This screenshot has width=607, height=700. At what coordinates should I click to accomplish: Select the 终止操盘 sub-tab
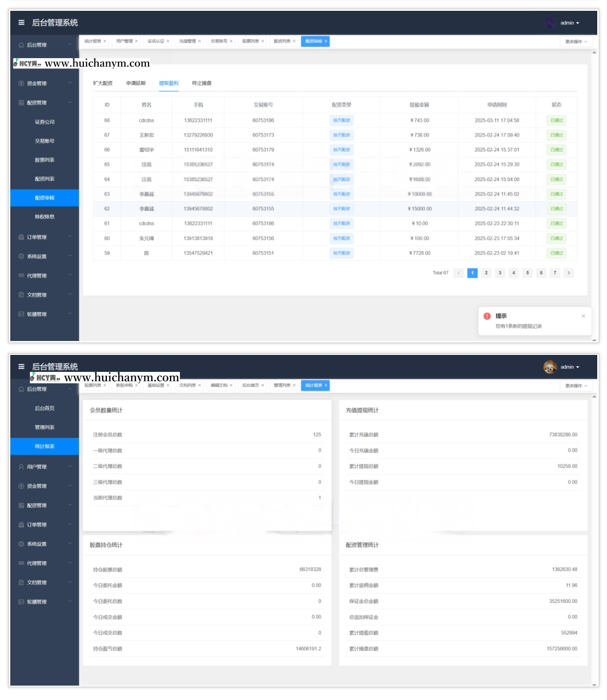click(x=201, y=83)
